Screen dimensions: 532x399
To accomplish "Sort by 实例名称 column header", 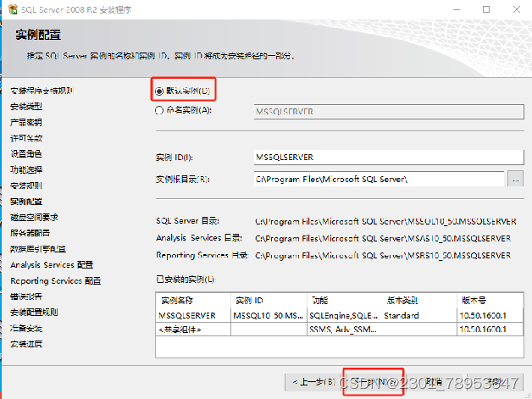I will [x=193, y=300].
